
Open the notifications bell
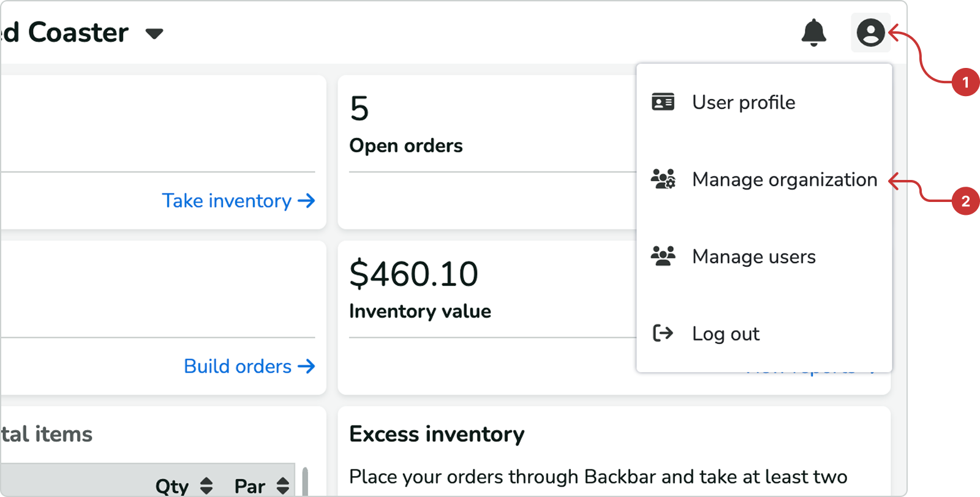click(813, 32)
